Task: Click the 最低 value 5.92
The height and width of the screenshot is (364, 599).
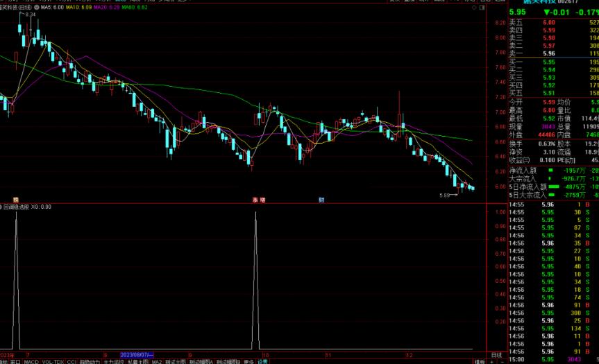Action: coord(549,119)
